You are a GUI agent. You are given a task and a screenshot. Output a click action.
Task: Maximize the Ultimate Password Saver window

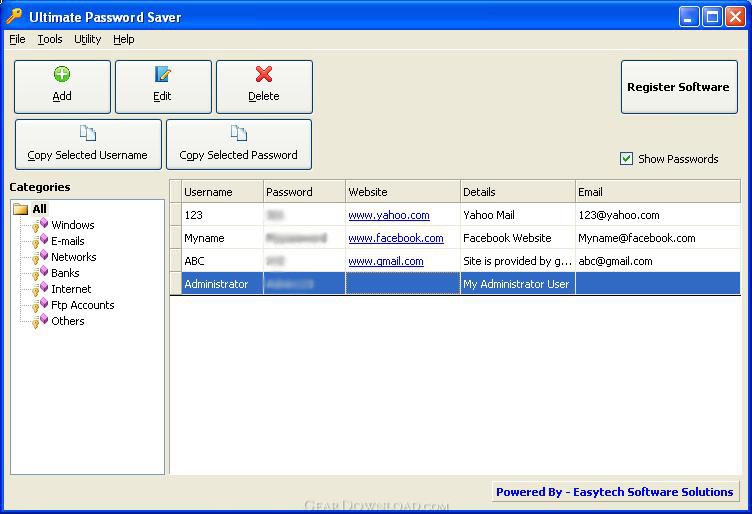coord(712,17)
